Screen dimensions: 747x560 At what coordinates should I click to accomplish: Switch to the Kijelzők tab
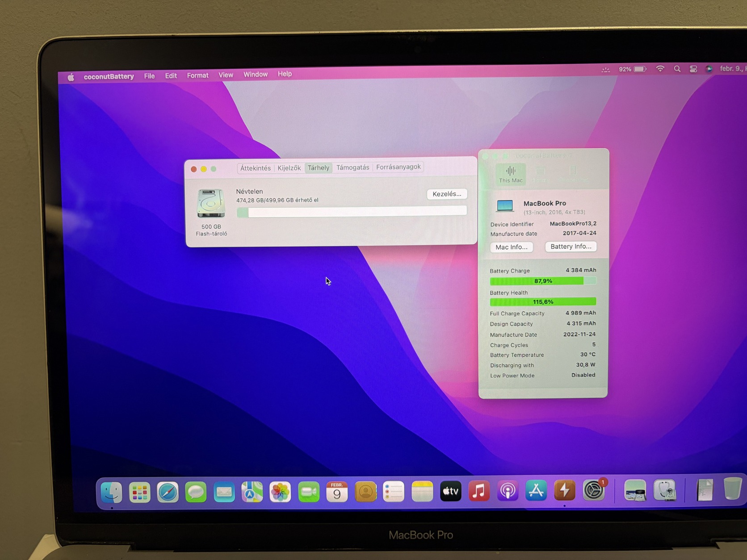tap(289, 168)
